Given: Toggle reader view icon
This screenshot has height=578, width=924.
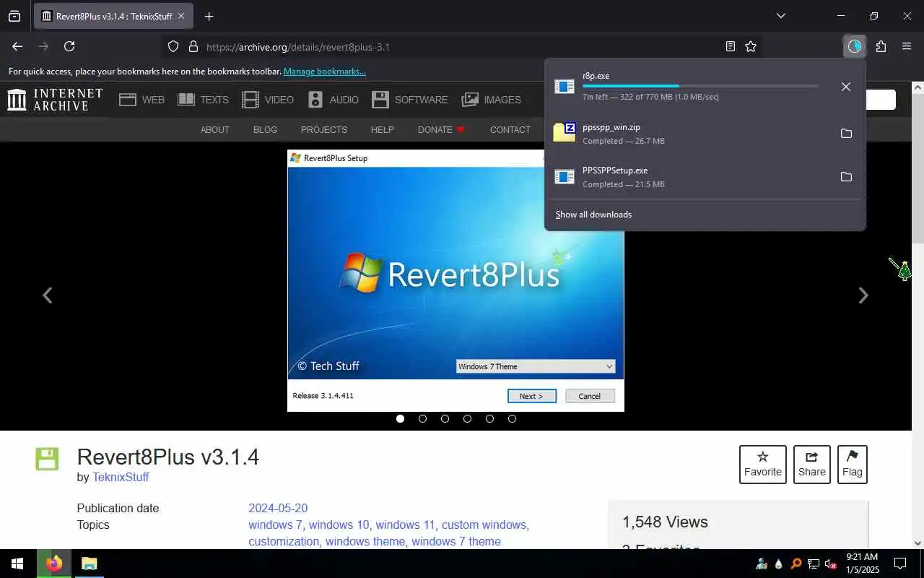Looking at the screenshot, I should coord(731,46).
